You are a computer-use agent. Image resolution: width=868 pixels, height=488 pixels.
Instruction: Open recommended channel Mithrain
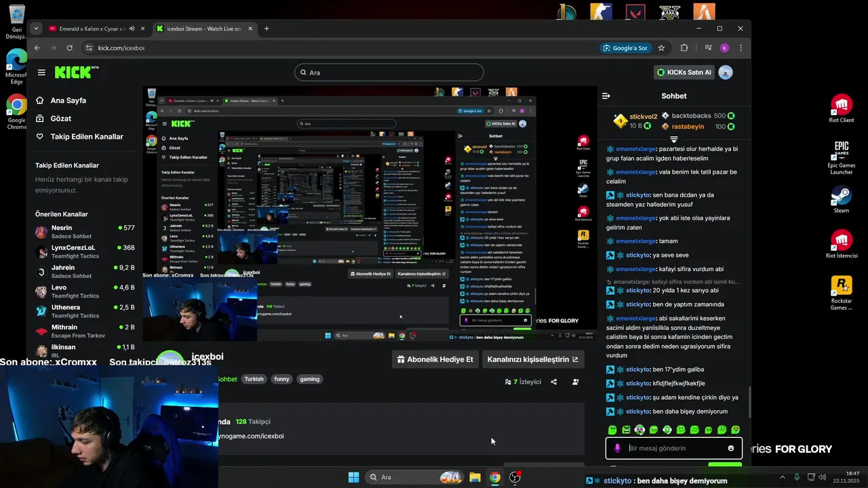85,331
